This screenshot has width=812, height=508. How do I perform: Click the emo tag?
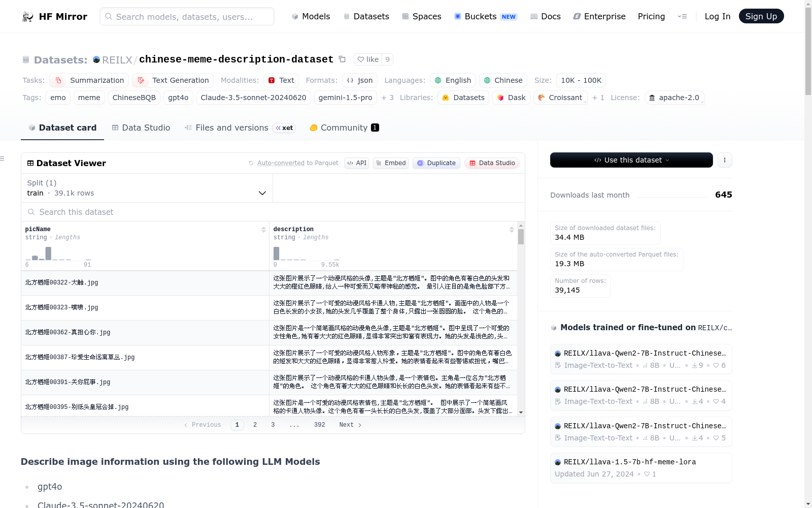tap(58, 98)
